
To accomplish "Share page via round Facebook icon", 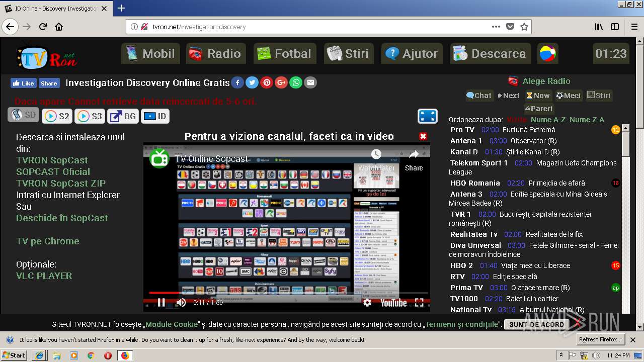I will pyautogui.click(x=237, y=82).
